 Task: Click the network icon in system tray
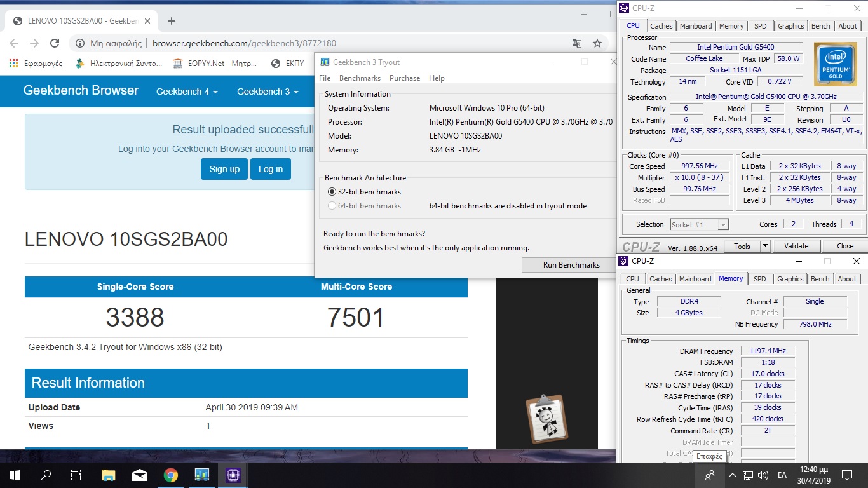pos(748,475)
